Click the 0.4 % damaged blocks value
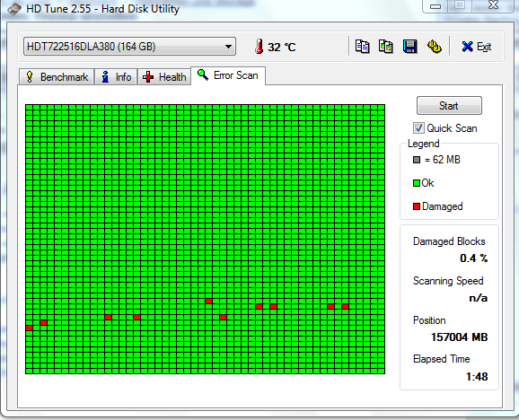Image resolution: width=519 pixels, height=420 pixels. pyautogui.click(x=473, y=258)
